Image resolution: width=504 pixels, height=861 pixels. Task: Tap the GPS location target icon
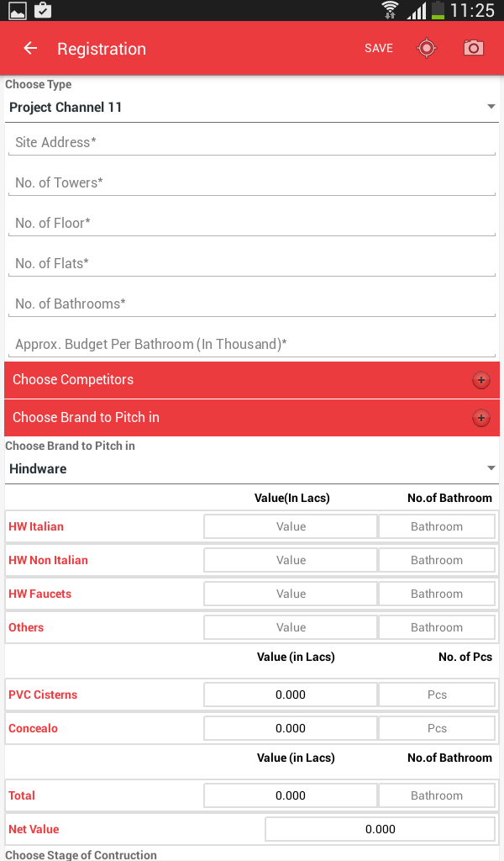pyautogui.click(x=427, y=48)
